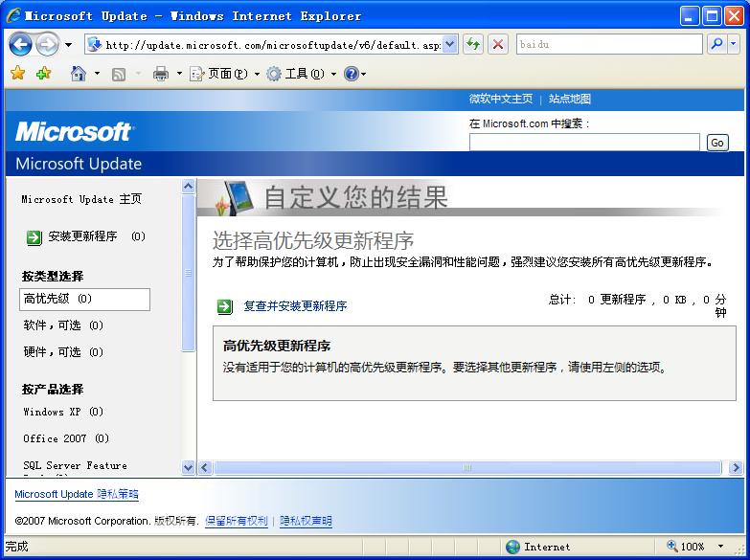Click the sidebar scroll up arrow
750x560 pixels.
pyautogui.click(x=189, y=186)
